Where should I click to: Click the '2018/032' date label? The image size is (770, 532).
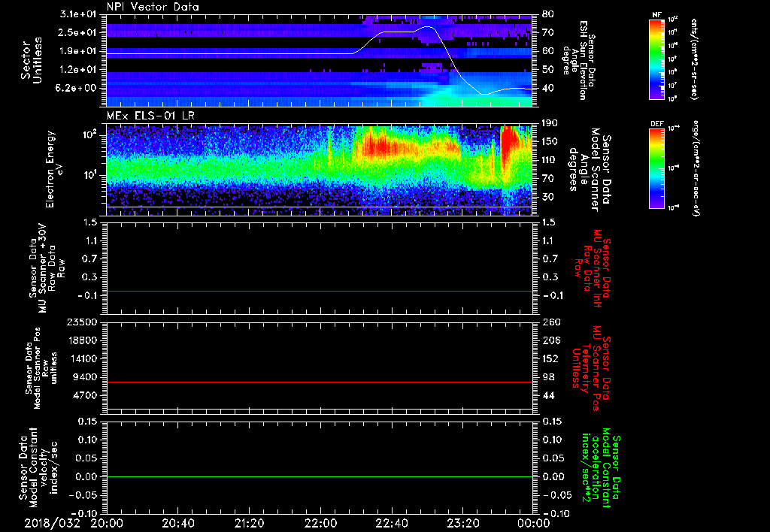(x=52, y=523)
